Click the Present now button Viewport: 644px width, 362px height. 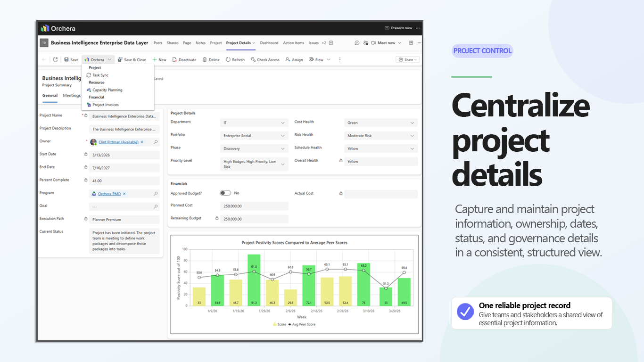coord(398,28)
